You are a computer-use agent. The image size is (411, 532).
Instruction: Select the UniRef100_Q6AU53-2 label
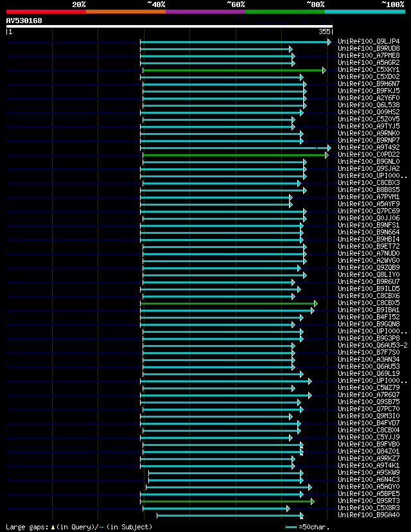click(x=372, y=346)
